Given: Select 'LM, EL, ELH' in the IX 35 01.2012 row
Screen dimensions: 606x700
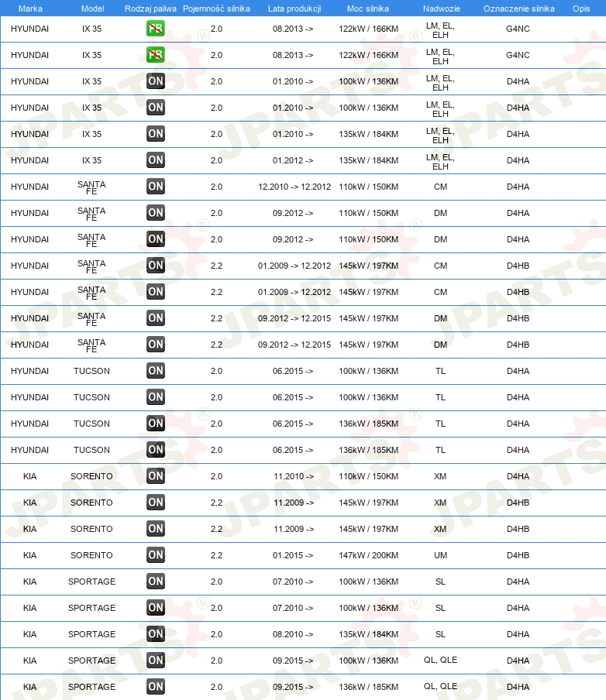Looking at the screenshot, I should [441, 162].
